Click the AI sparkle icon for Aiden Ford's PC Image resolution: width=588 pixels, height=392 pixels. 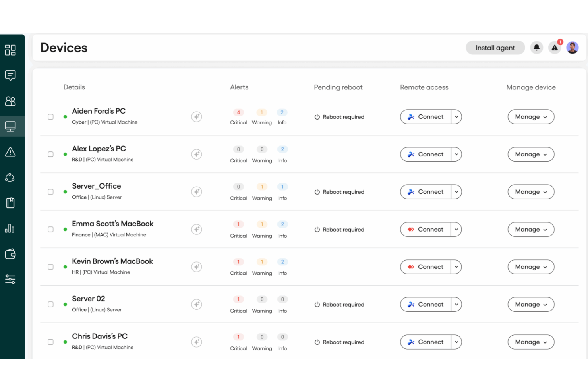[x=197, y=116]
